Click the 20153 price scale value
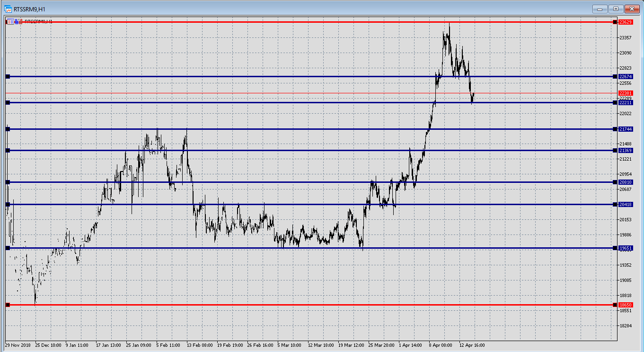The image size is (644, 352). click(x=626, y=219)
